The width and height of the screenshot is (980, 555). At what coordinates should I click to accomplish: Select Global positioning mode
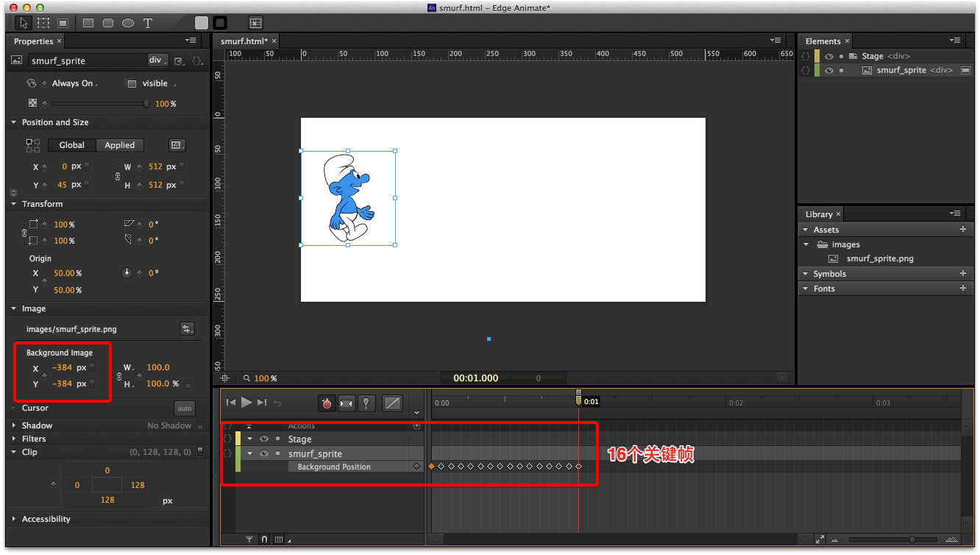72,145
